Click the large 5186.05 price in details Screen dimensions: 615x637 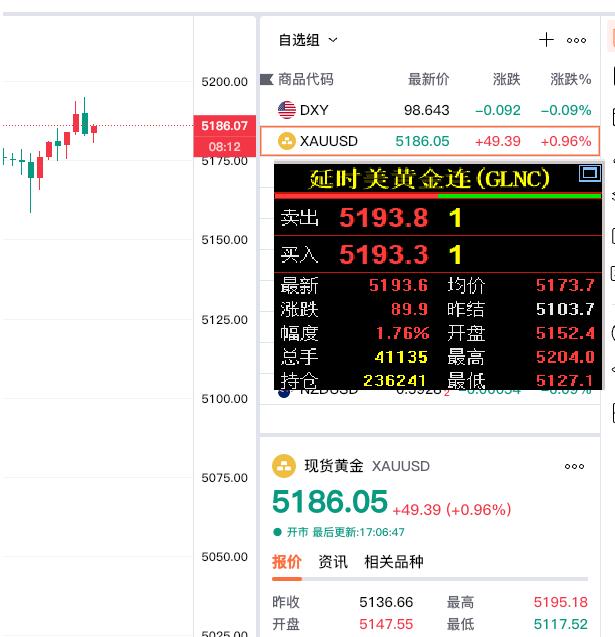point(330,502)
